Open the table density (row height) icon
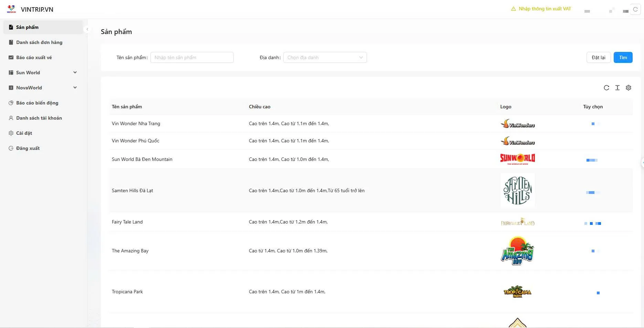Image resolution: width=644 pixels, height=328 pixels. pos(617,88)
